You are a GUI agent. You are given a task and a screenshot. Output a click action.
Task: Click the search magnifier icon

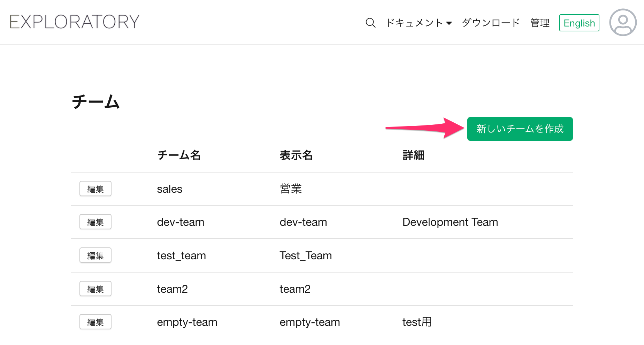(x=370, y=23)
